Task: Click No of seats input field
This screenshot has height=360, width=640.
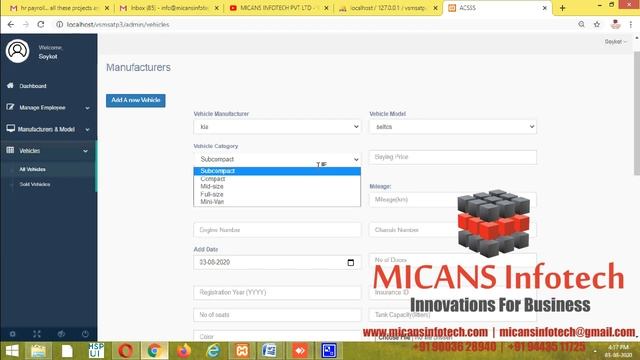Action: tap(277, 315)
